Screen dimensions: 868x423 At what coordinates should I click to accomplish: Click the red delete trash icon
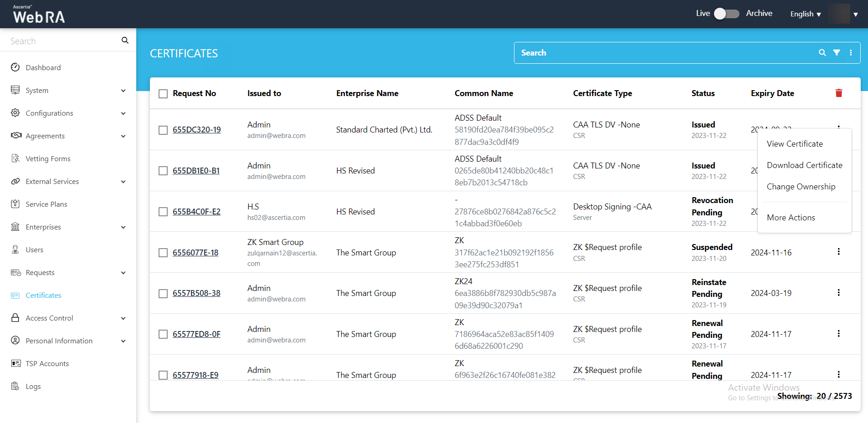pos(838,93)
